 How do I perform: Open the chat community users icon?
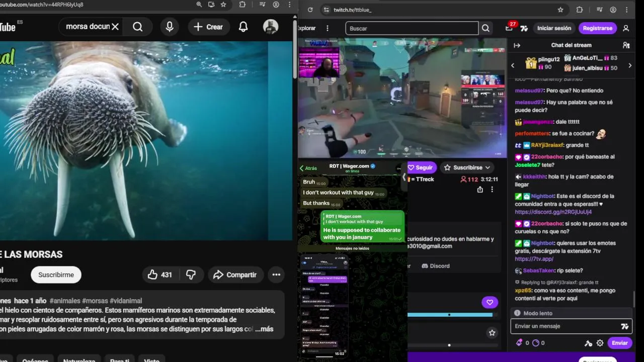pyautogui.click(x=626, y=45)
